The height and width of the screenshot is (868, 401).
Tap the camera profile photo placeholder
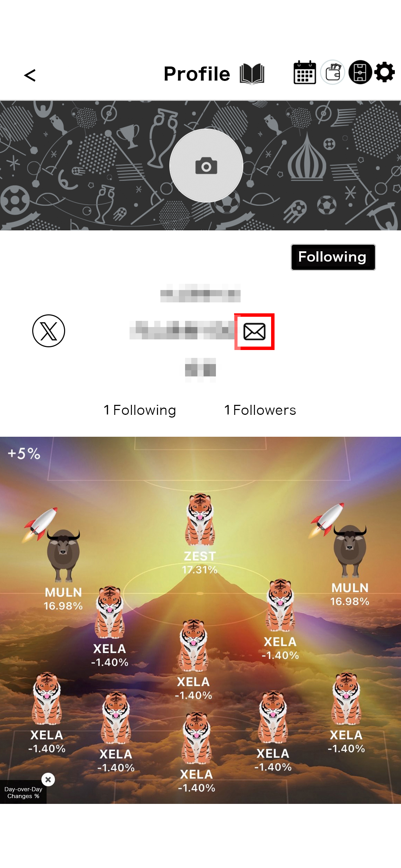(206, 166)
